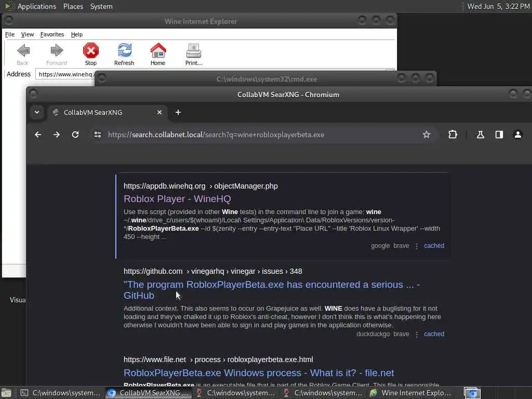Click Refresh icon in Wine Internet Explorer
The width and height of the screenshot is (532, 399).
click(125, 50)
